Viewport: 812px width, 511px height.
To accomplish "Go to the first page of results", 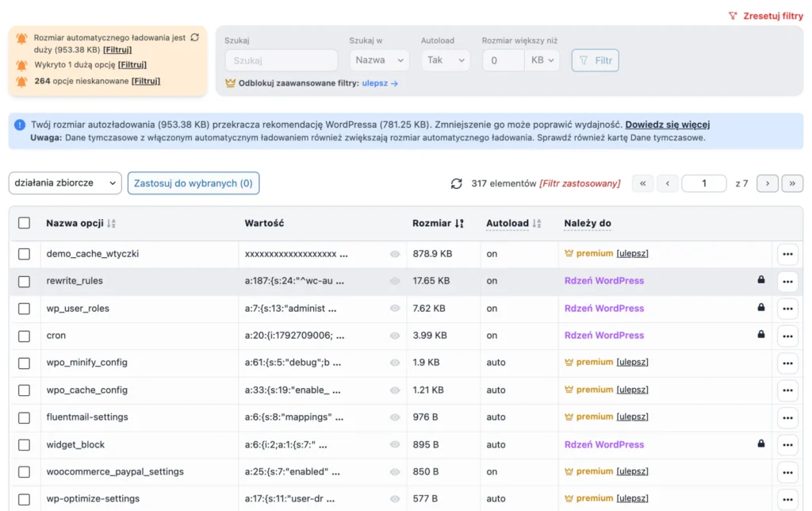I will pyautogui.click(x=642, y=183).
